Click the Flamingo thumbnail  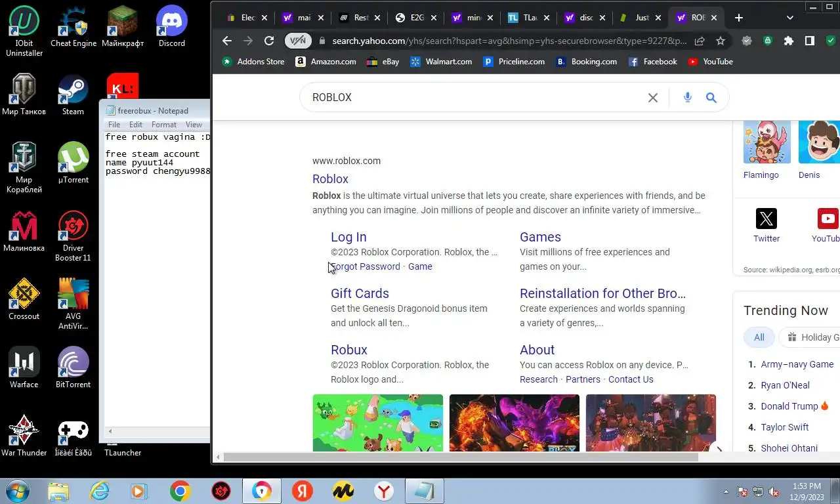767,142
